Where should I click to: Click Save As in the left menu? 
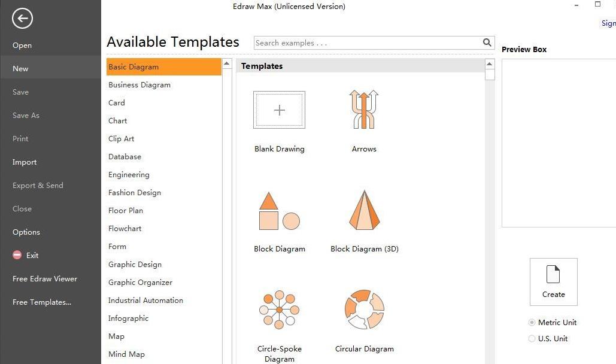pos(26,115)
